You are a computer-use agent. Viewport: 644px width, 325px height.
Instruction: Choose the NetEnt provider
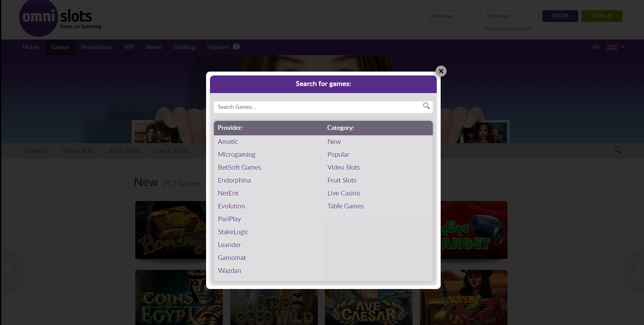(228, 193)
